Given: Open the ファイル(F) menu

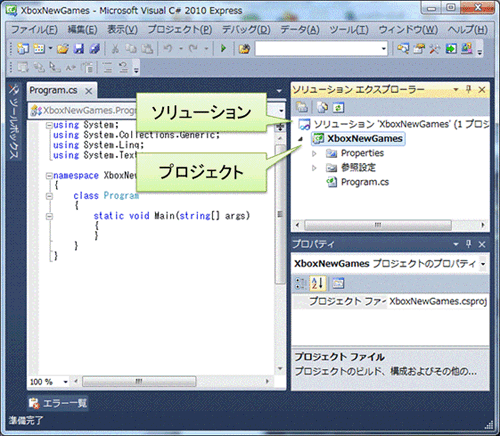Looking at the screenshot, I should [34, 30].
